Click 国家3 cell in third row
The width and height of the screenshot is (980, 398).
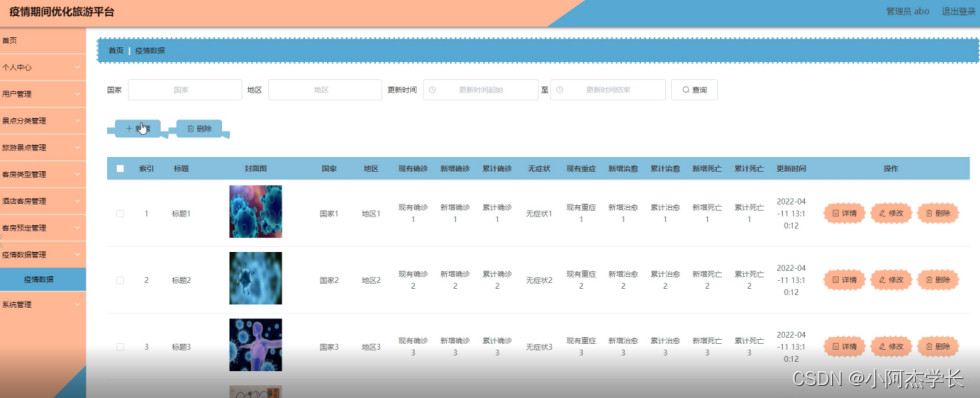pos(329,347)
